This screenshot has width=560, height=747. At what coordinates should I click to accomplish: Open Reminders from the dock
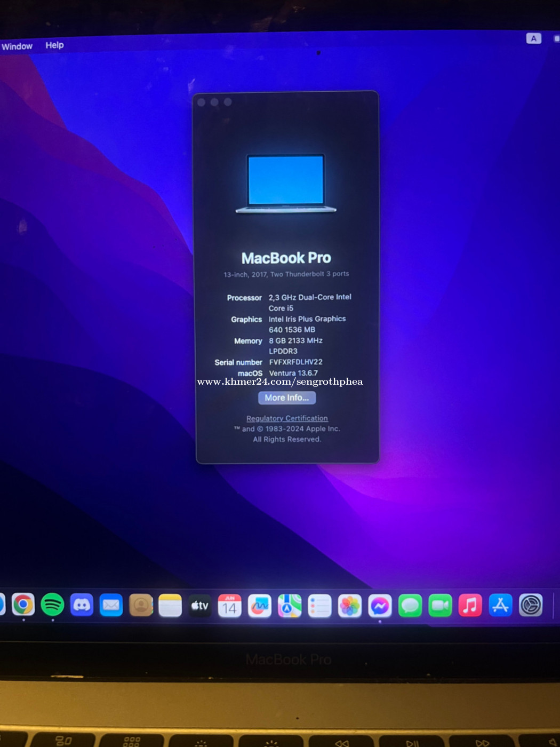(x=320, y=606)
